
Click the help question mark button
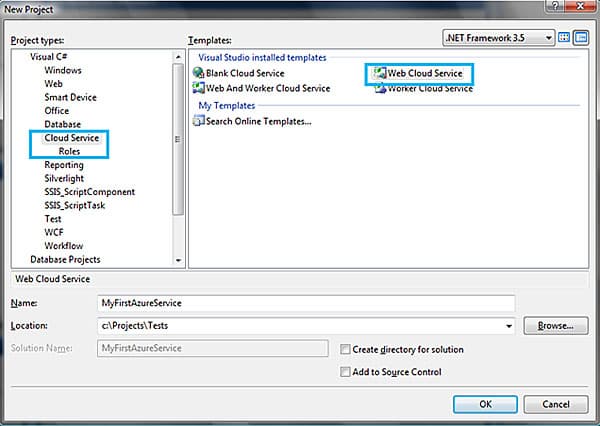tap(554, 6)
